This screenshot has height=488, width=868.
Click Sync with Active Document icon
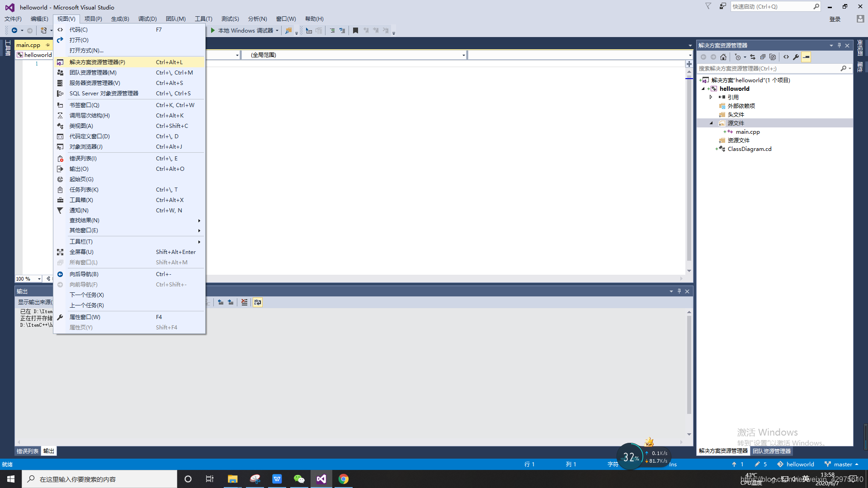pyautogui.click(x=753, y=57)
